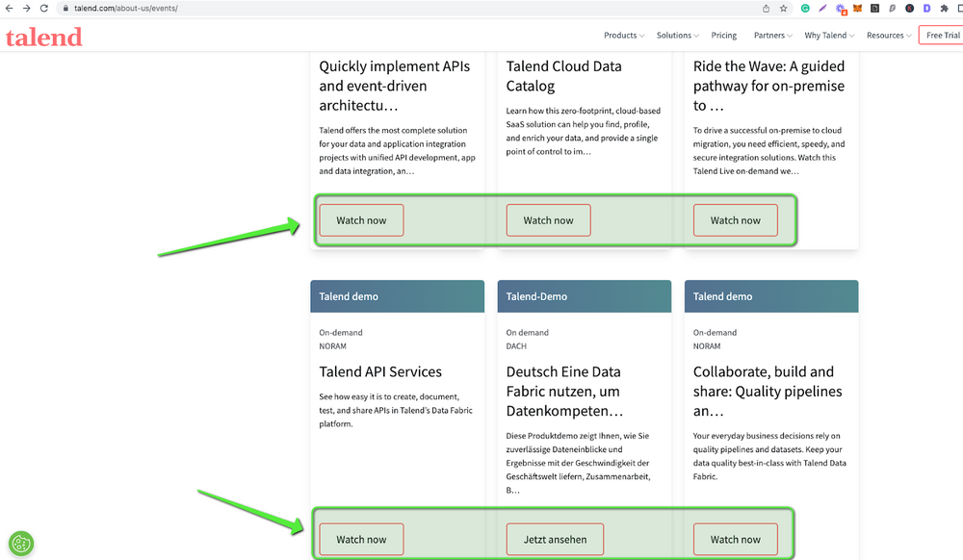Click Jetzt ansehen for the German demo
The width and height of the screenshot is (963, 560).
(555, 539)
